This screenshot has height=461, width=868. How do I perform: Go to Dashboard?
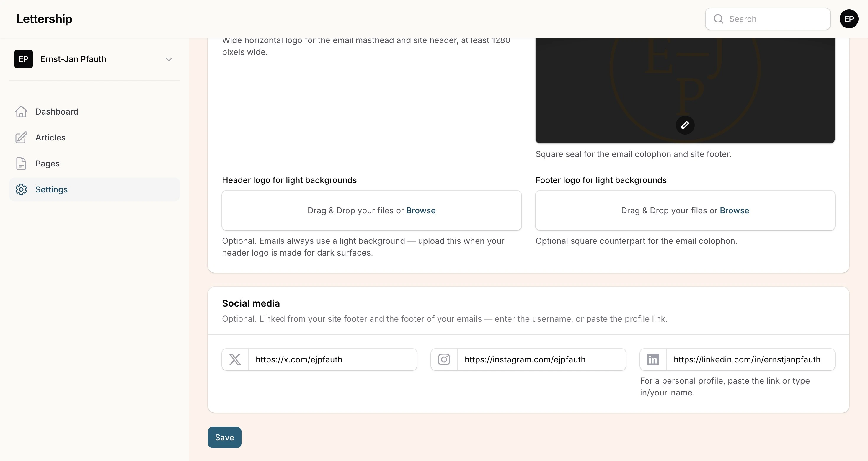click(94, 112)
